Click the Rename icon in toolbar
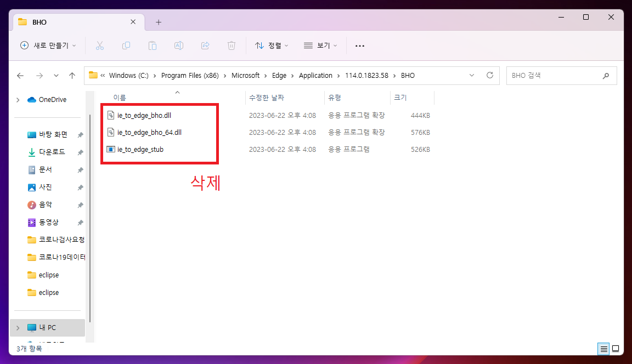The width and height of the screenshot is (632, 364). [x=178, y=46]
